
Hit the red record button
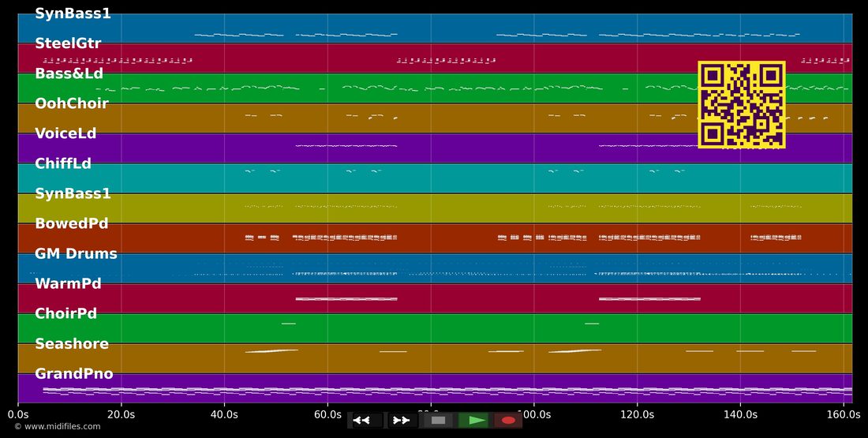click(508, 421)
